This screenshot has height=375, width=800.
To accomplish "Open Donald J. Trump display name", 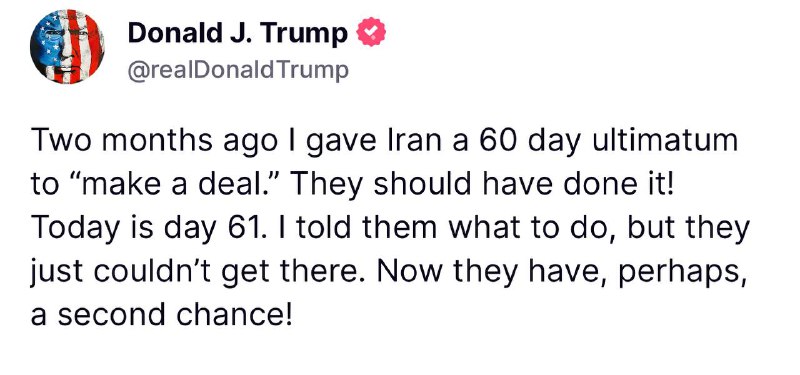I will tap(237, 33).
